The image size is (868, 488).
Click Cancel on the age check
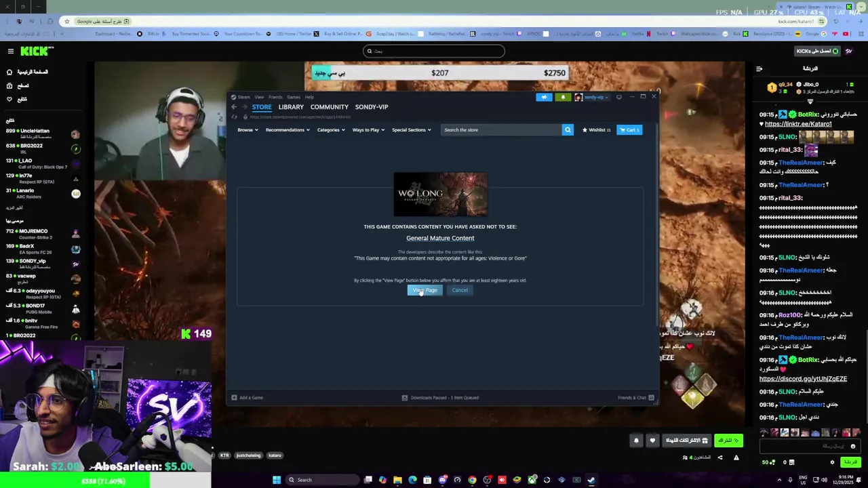(460, 290)
